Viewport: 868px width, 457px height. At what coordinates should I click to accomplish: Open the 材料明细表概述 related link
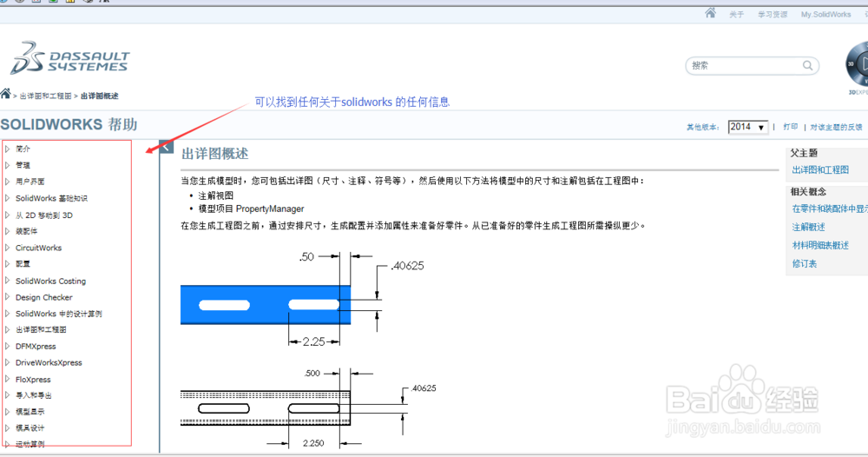pyautogui.click(x=820, y=245)
